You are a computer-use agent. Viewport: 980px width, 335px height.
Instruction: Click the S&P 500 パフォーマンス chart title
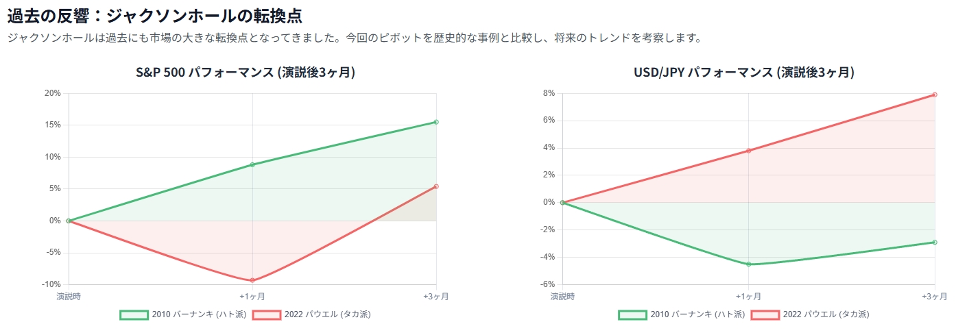[245, 73]
